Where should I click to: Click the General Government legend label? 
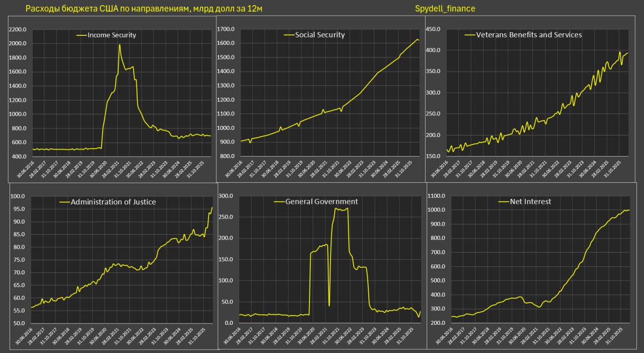321,201
